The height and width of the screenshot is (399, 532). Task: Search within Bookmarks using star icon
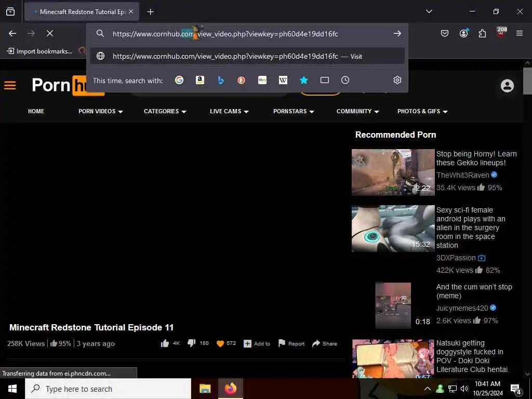tap(303, 80)
